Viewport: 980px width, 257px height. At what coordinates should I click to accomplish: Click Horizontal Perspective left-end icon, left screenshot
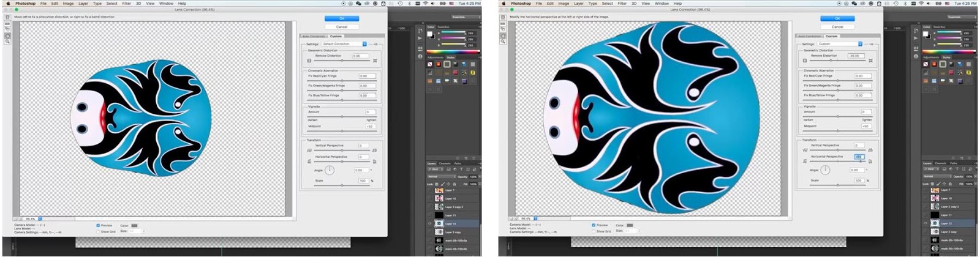[311, 162]
